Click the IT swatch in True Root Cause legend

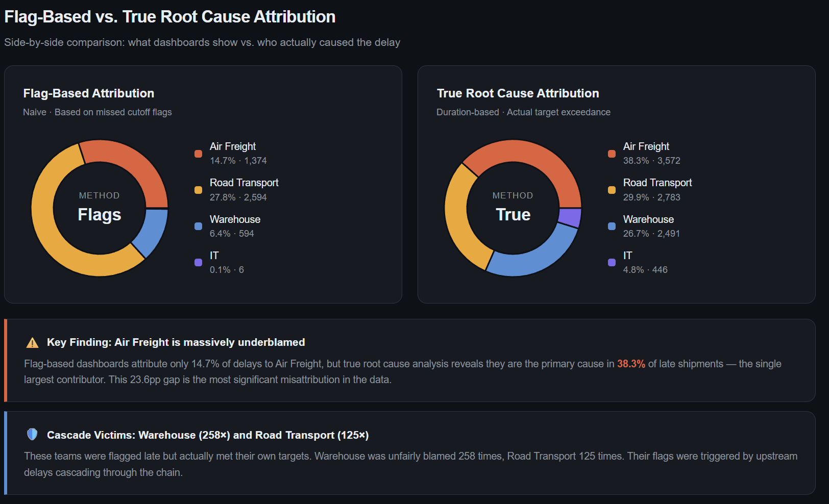pyautogui.click(x=612, y=263)
